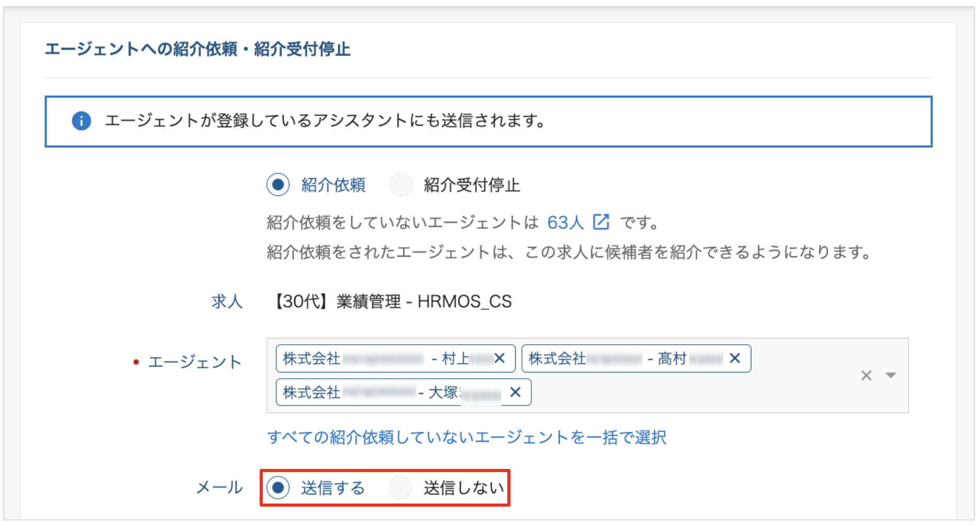Remove the 村上 agent tag

click(x=499, y=358)
